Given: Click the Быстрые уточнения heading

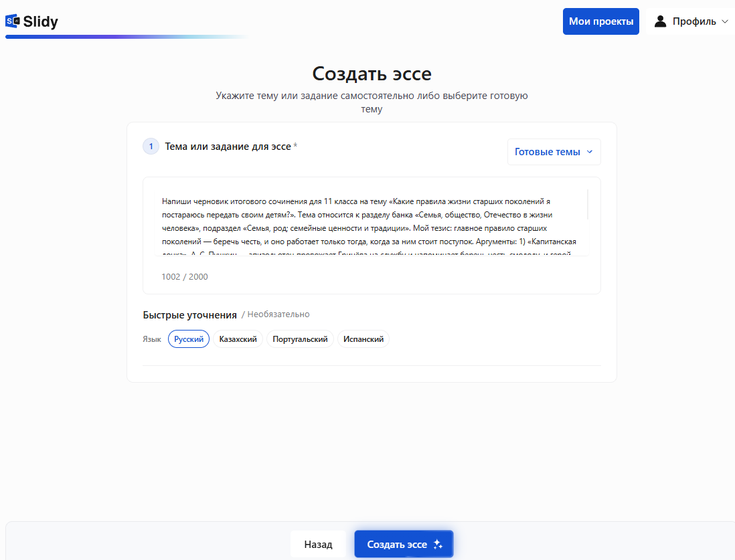Looking at the screenshot, I should [190, 315].
